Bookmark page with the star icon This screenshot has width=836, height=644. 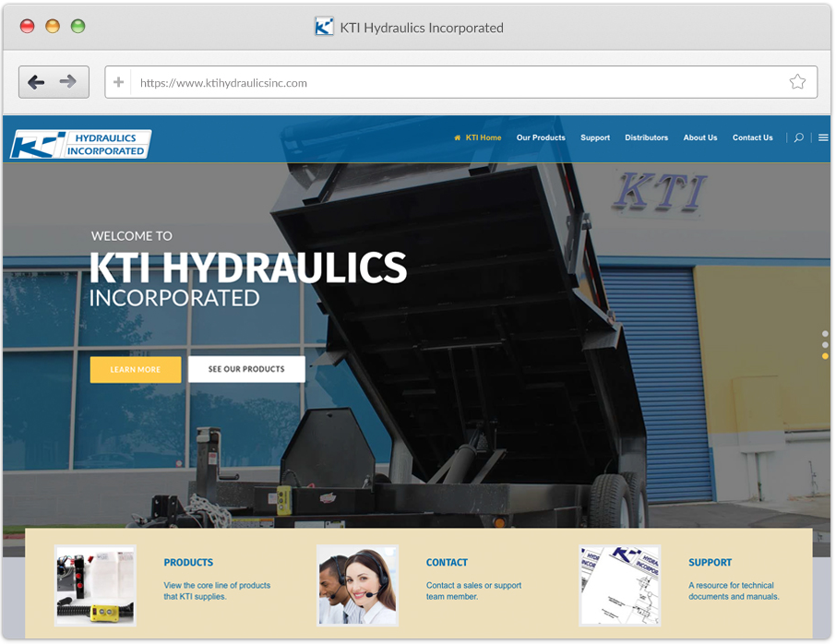coord(797,81)
